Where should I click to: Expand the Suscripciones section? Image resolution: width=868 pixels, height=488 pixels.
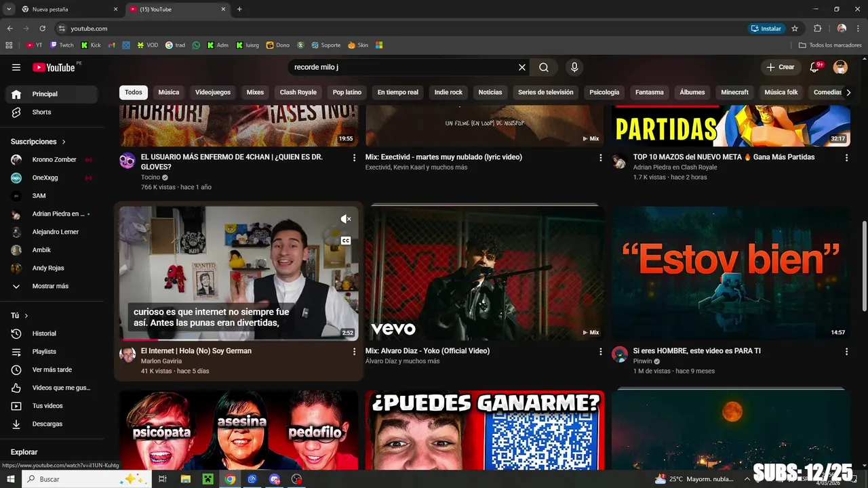[39, 142]
